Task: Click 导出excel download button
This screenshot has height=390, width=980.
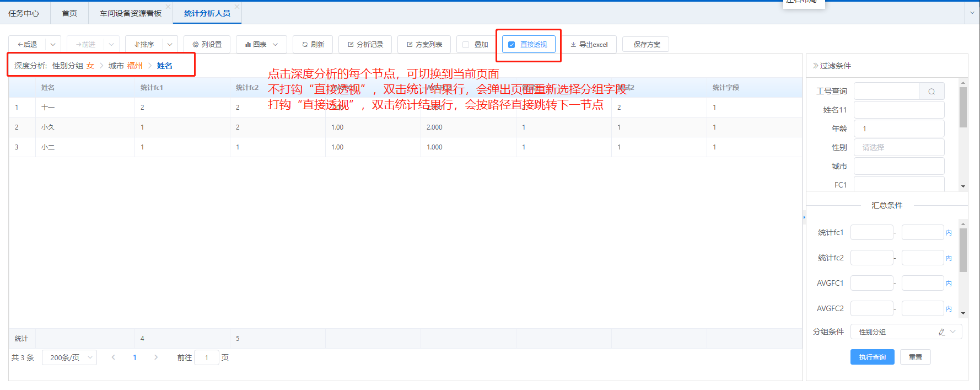Action: (x=589, y=45)
